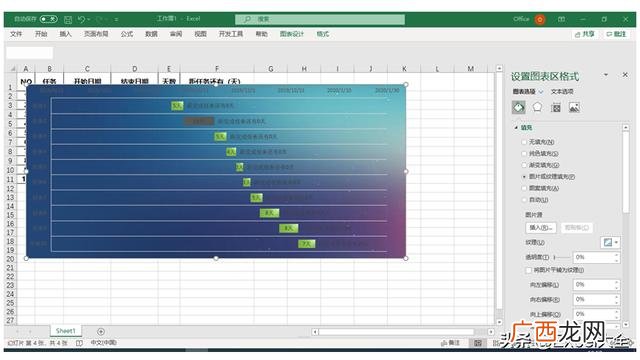Click the 插入 (Insert) picture source button
This screenshot has width=640, height=360.
pos(540,228)
